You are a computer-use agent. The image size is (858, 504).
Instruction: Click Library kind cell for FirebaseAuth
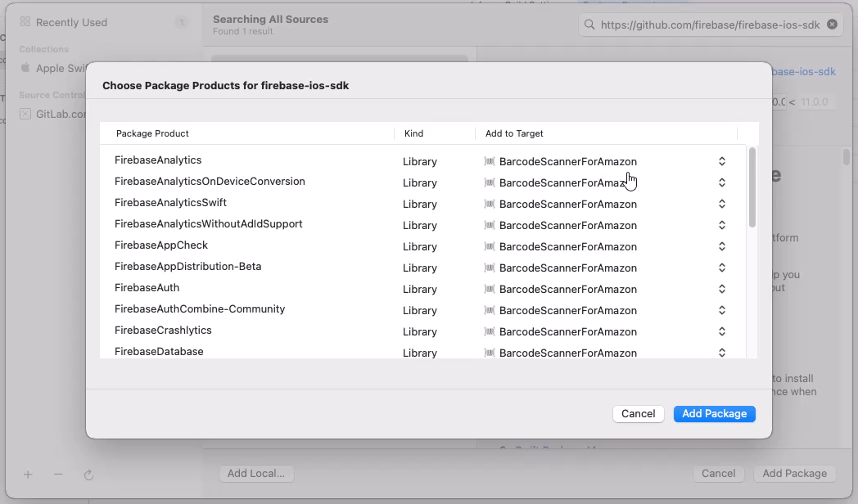click(x=420, y=290)
